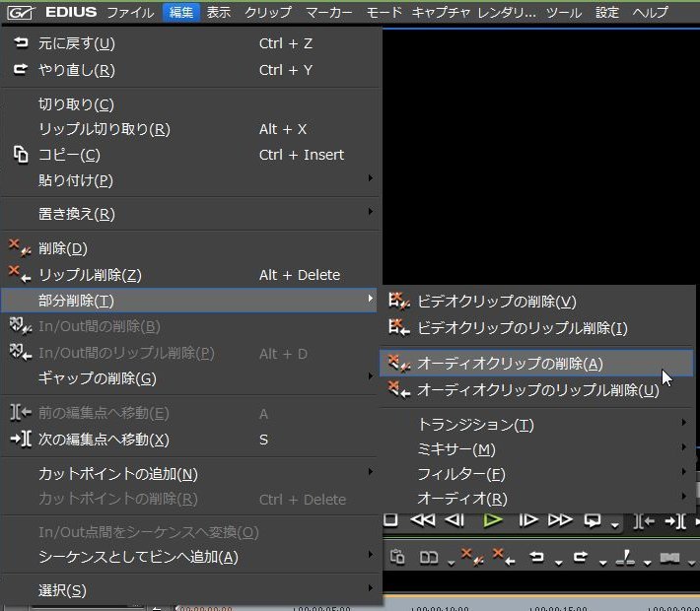Click the Replace Clip toolbar icon
700x611 pixels.
click(429, 558)
